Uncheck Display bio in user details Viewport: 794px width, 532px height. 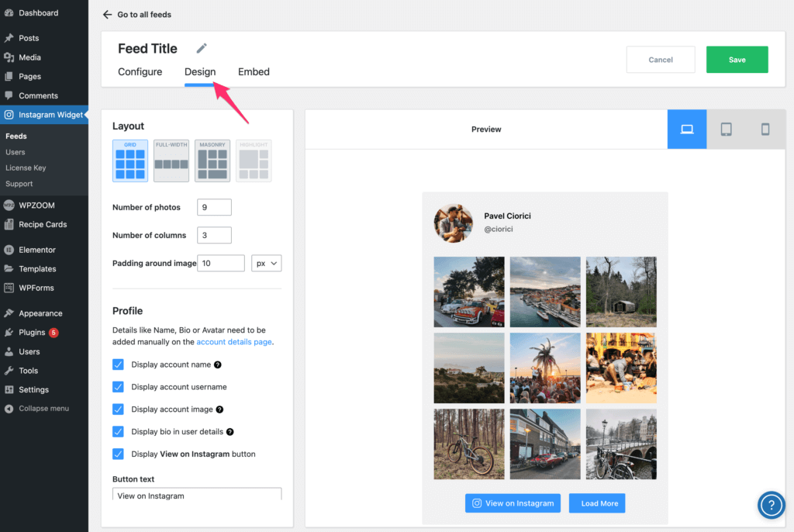click(x=118, y=431)
